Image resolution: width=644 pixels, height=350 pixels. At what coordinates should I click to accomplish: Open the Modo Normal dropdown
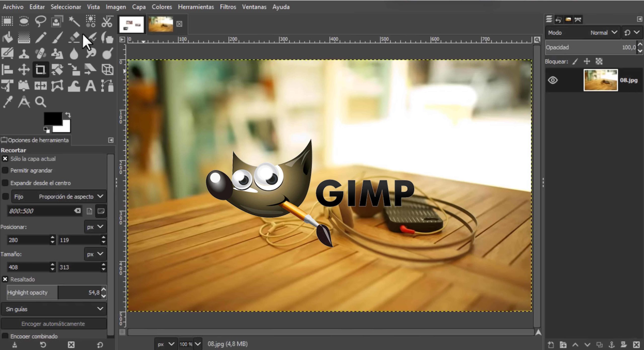tap(603, 33)
